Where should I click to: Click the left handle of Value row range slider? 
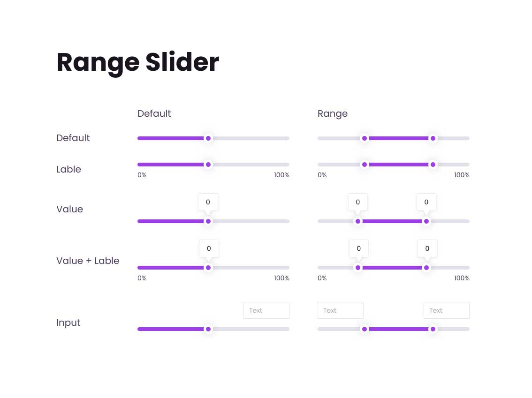coord(357,221)
